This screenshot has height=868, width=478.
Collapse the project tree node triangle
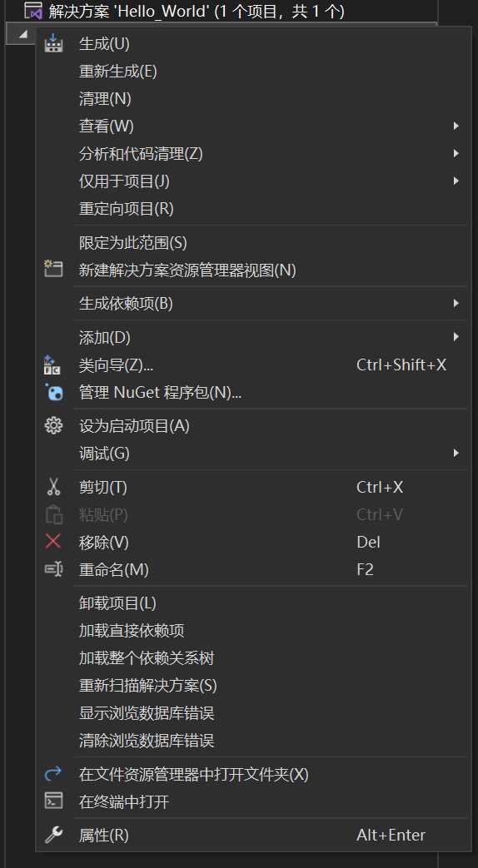click(x=22, y=34)
